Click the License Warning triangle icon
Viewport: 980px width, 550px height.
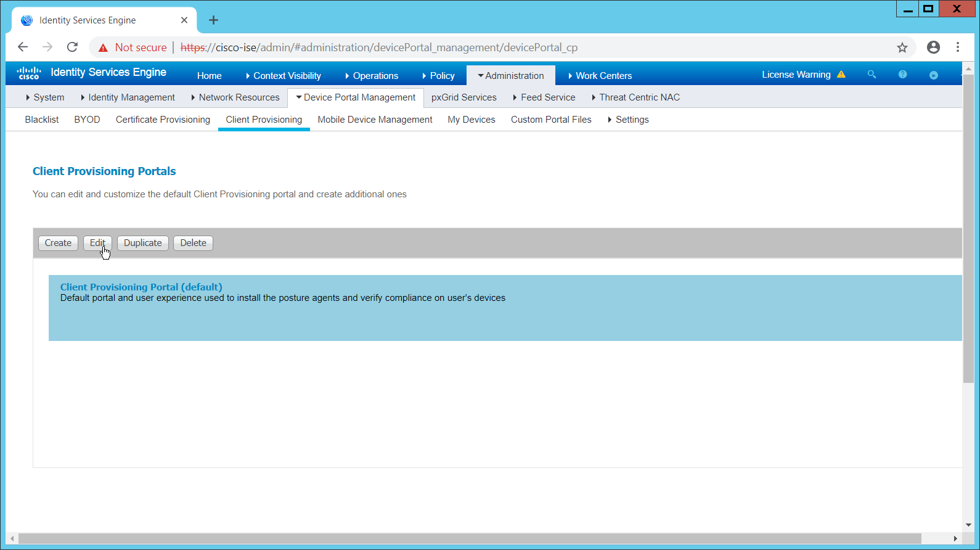click(x=841, y=75)
